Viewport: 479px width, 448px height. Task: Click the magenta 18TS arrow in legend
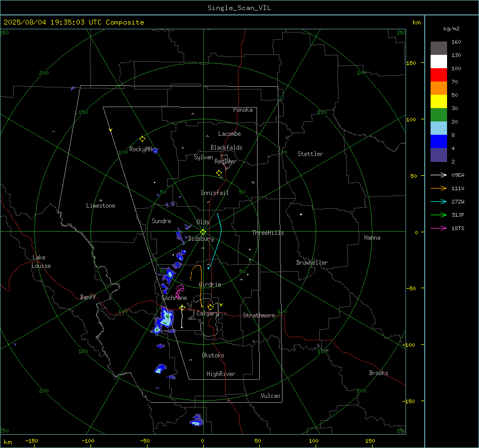439,228
